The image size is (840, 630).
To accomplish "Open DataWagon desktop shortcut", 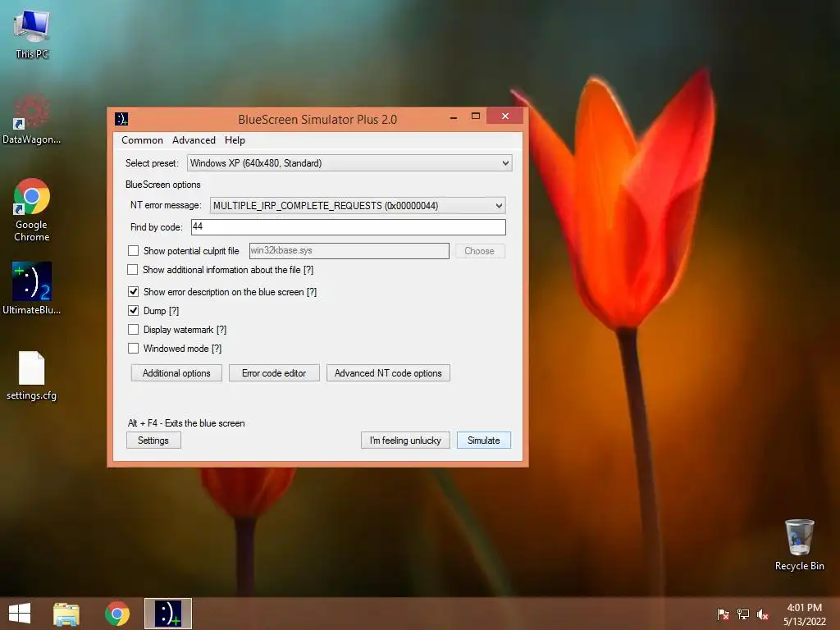I will pyautogui.click(x=32, y=119).
